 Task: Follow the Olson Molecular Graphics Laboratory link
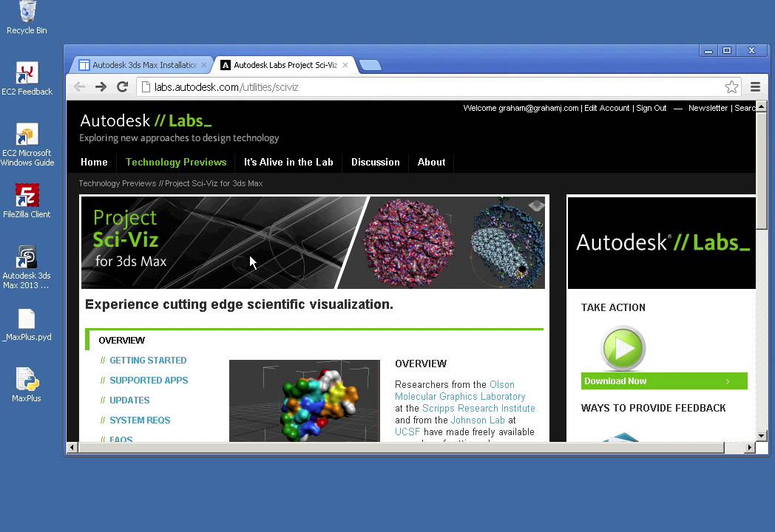coord(460,390)
